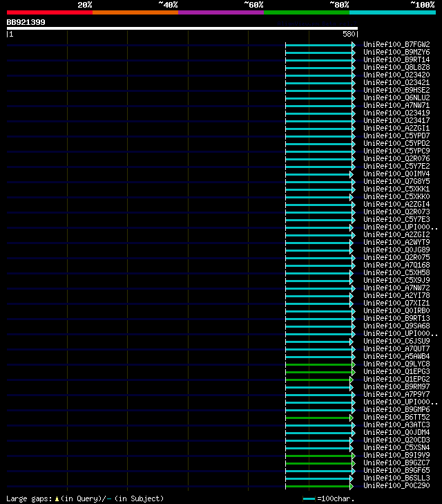This screenshot has height=504, width=442.
Task: Open the UniRef100_O23421 hit label
Action: point(396,82)
